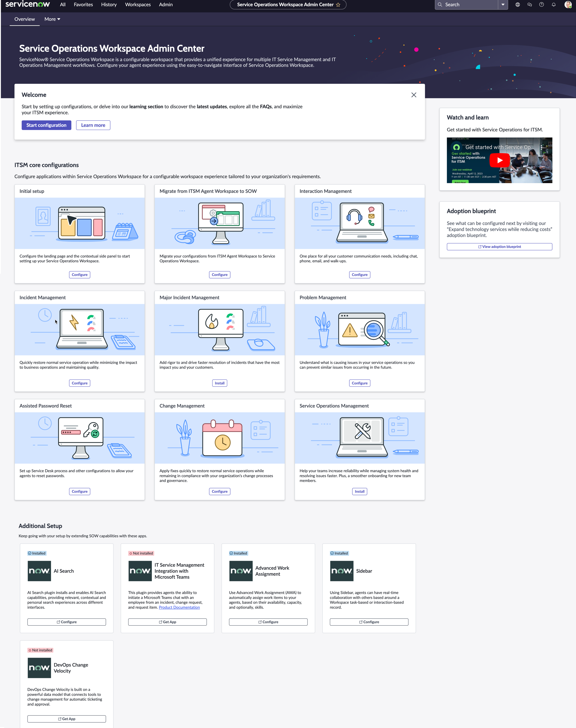Configure Initial setup
This screenshot has width=576, height=728.
[80, 275]
